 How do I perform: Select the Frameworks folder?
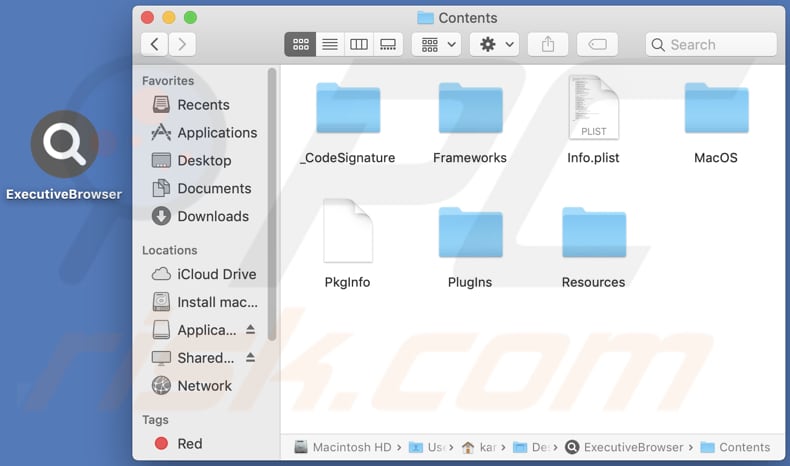click(x=470, y=123)
